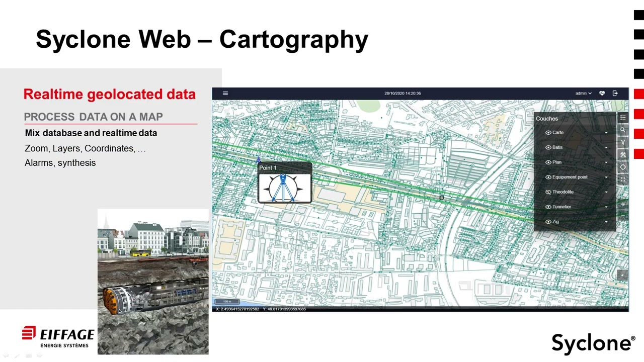Click the Realtime geolocated data heading

click(109, 95)
